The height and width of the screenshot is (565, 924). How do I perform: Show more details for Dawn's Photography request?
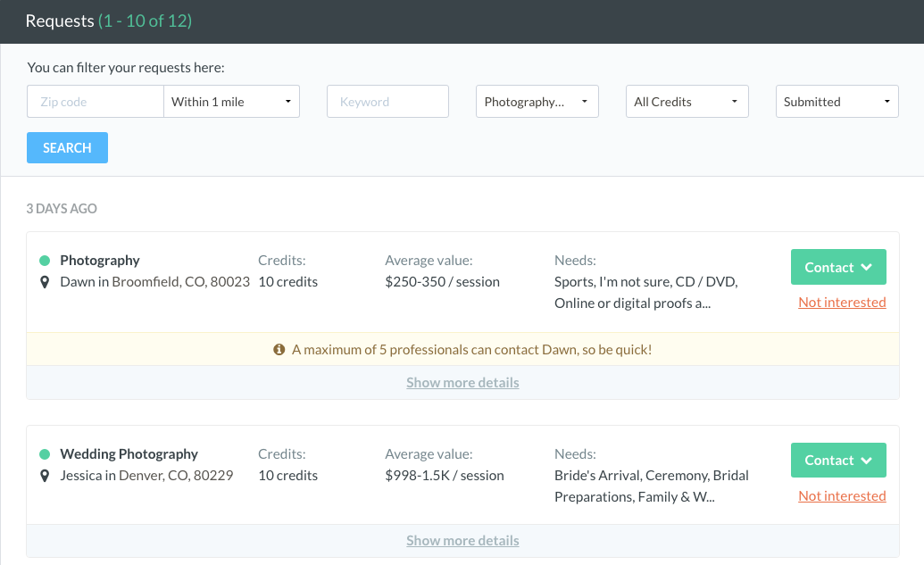pos(462,382)
